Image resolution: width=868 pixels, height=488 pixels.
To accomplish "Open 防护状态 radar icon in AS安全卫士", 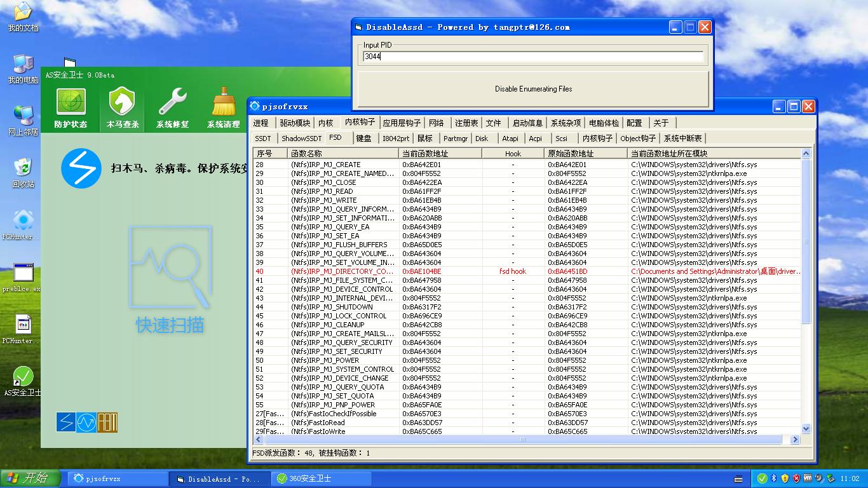I will 71,108.
